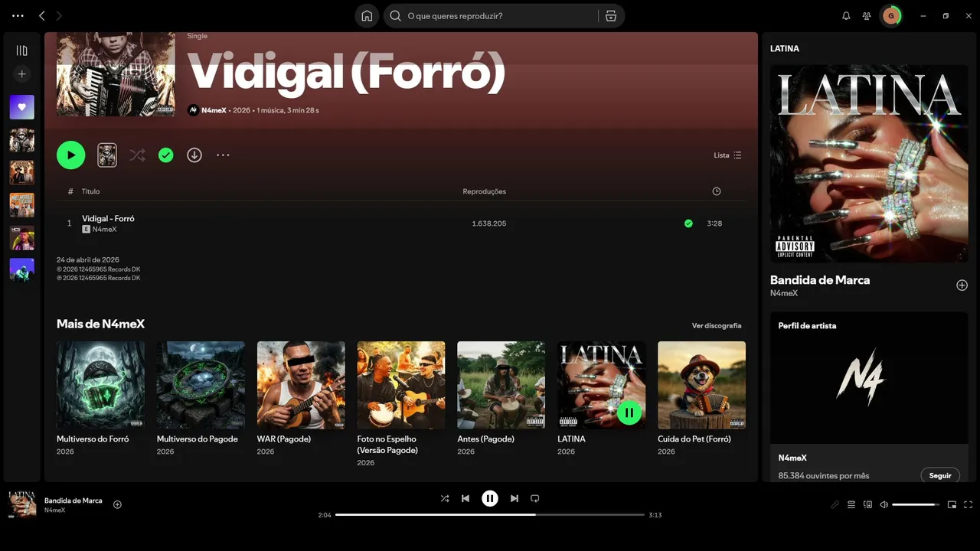The height and width of the screenshot is (551, 980).
Task: Open the Multiverso do Pagode album card
Action: (x=201, y=400)
